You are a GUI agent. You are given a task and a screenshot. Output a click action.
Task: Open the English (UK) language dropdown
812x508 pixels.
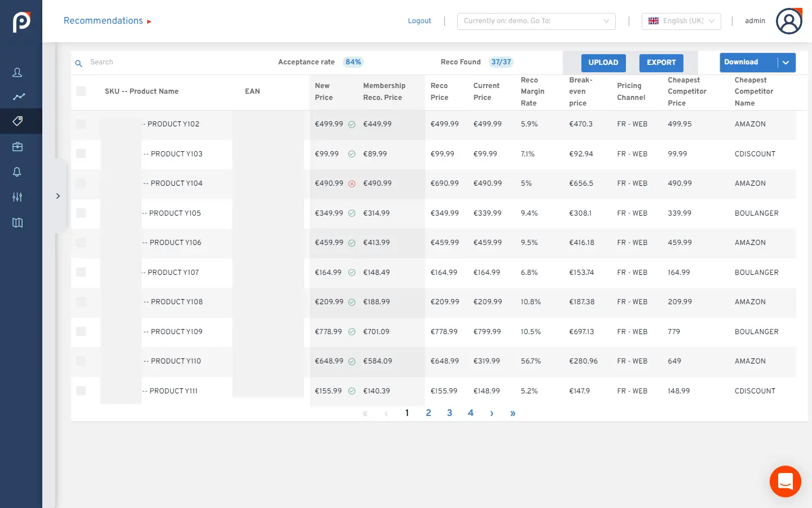[681, 21]
